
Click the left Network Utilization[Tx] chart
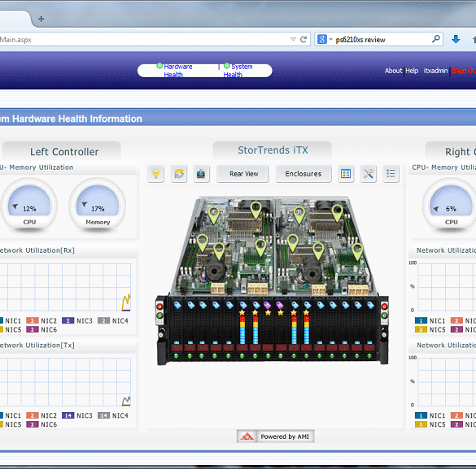65,382
